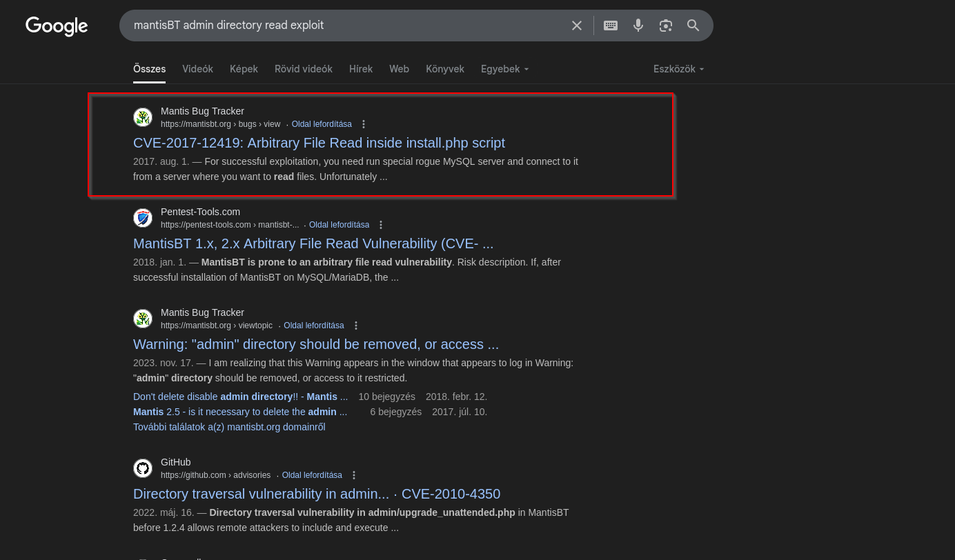The image size is (955, 560).
Task: Open "Don't delete disable admin directory" sublink
Action: pyautogui.click(x=240, y=397)
